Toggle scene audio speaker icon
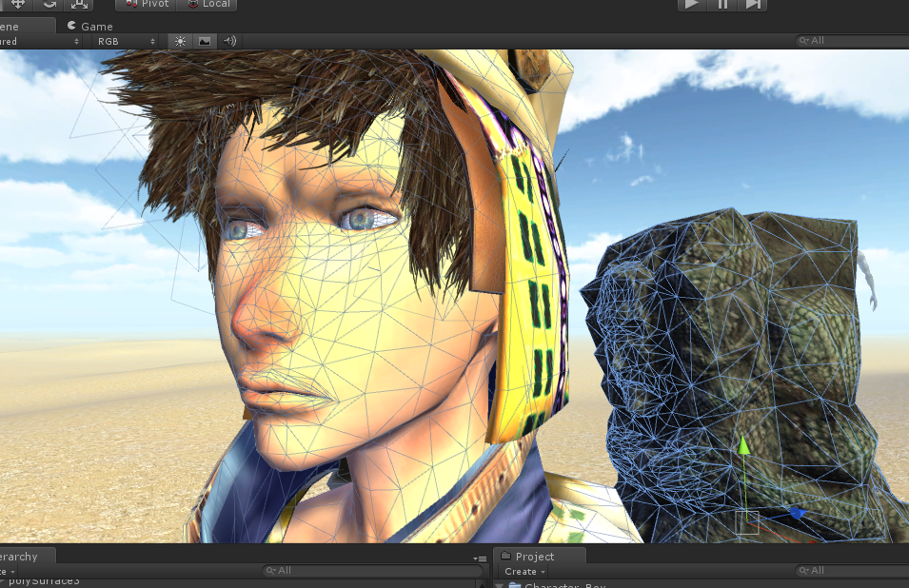The image size is (909, 588). pos(229,41)
